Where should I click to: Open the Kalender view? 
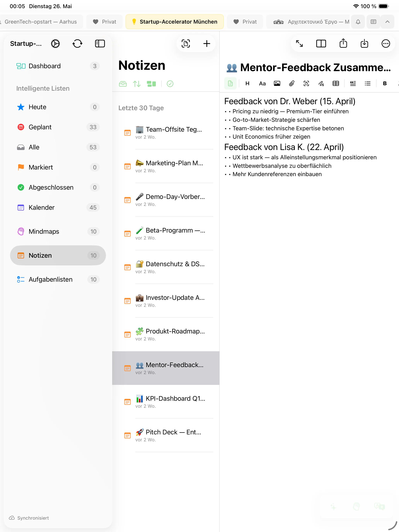(58, 207)
